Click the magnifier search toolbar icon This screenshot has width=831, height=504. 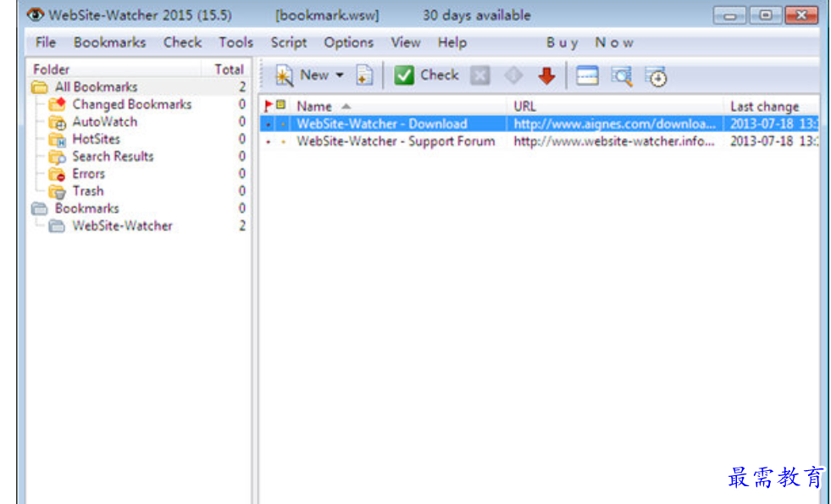click(622, 76)
